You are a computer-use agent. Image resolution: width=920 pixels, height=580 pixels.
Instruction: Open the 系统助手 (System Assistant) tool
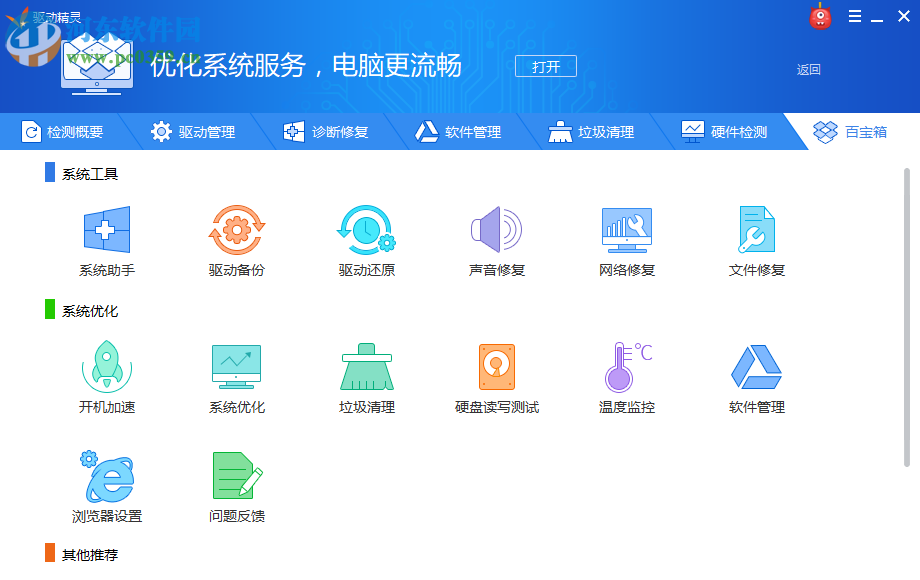[107, 230]
